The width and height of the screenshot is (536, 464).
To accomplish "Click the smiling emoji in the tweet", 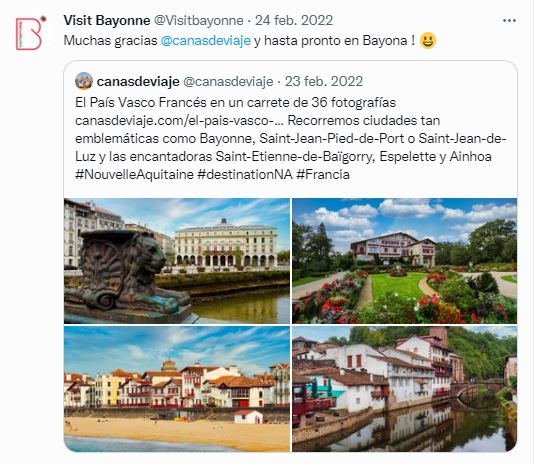I will [428, 40].
